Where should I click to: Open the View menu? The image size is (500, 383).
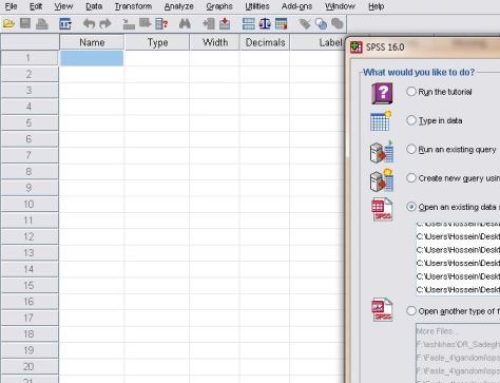click(63, 6)
